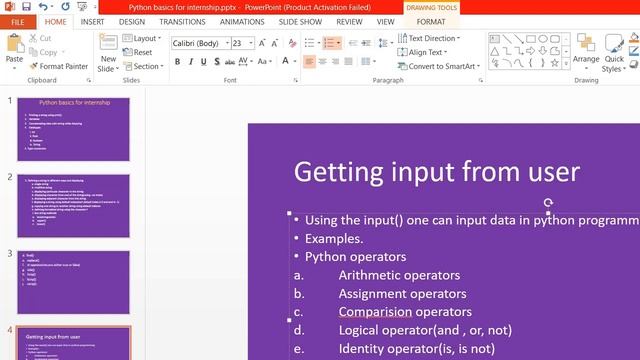Expand the Section dropdown

[144, 66]
